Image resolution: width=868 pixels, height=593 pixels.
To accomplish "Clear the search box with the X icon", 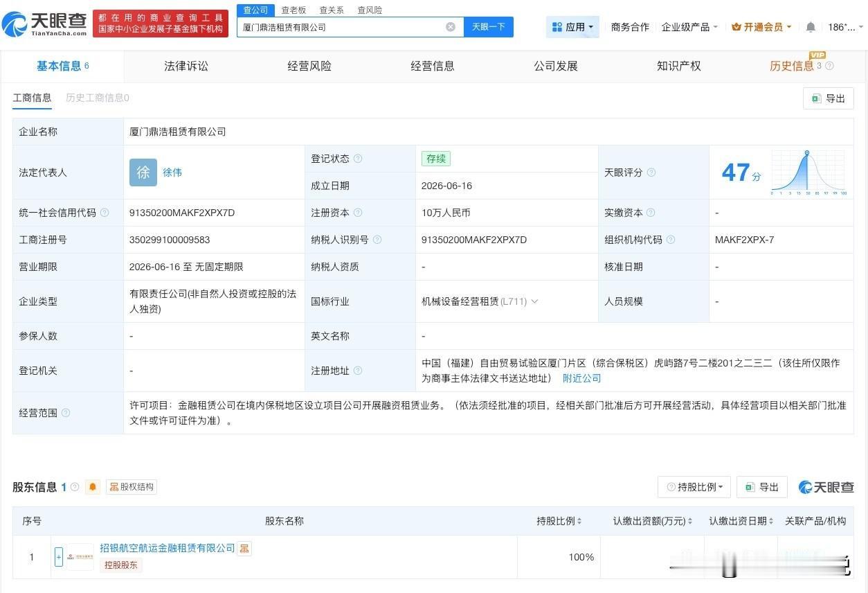I will [x=451, y=27].
